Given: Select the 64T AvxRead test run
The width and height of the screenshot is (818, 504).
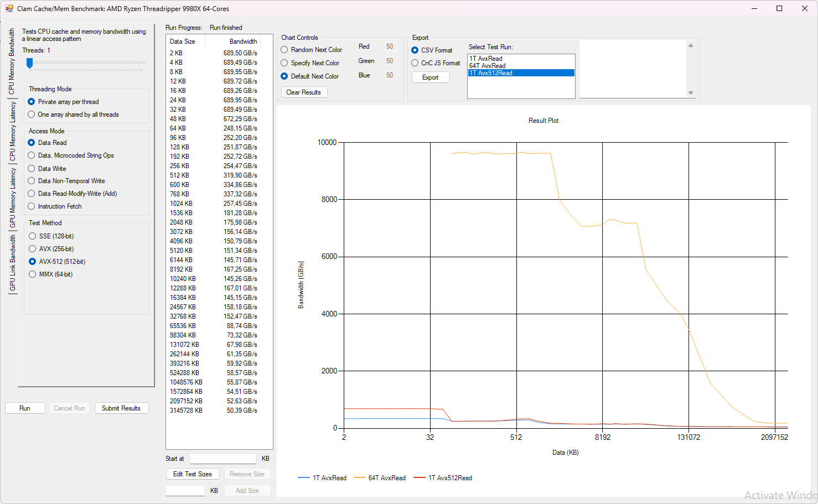Looking at the screenshot, I should 521,66.
